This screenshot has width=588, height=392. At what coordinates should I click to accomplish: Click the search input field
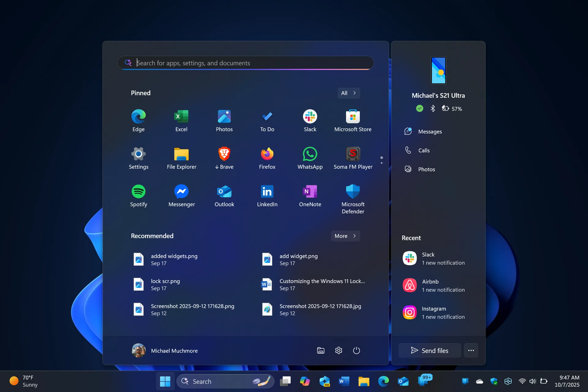coord(245,63)
